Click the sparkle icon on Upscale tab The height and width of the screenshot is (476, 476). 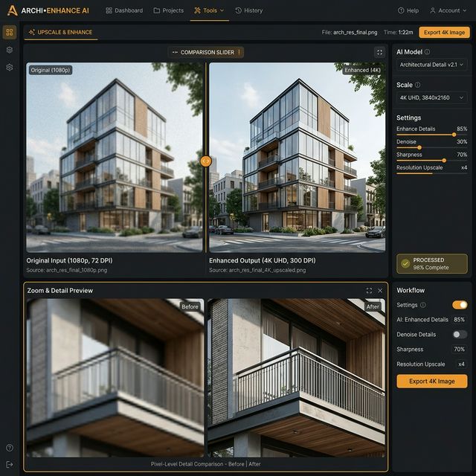coord(31,32)
